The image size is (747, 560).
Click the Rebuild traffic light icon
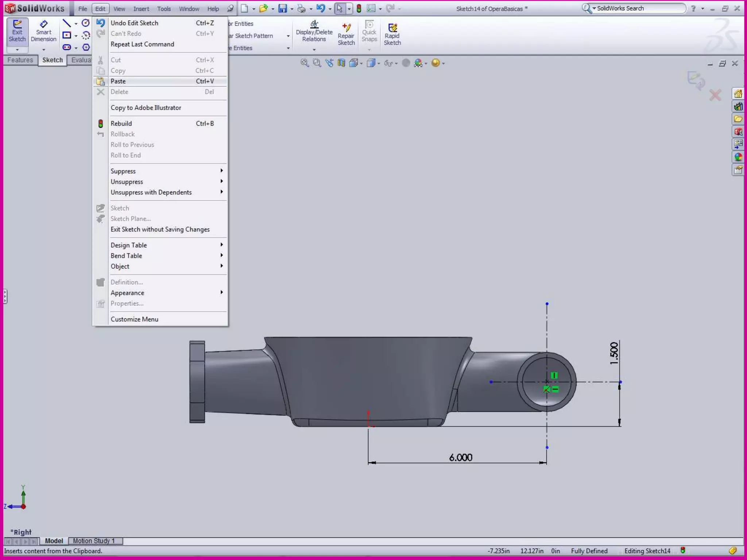359,8
